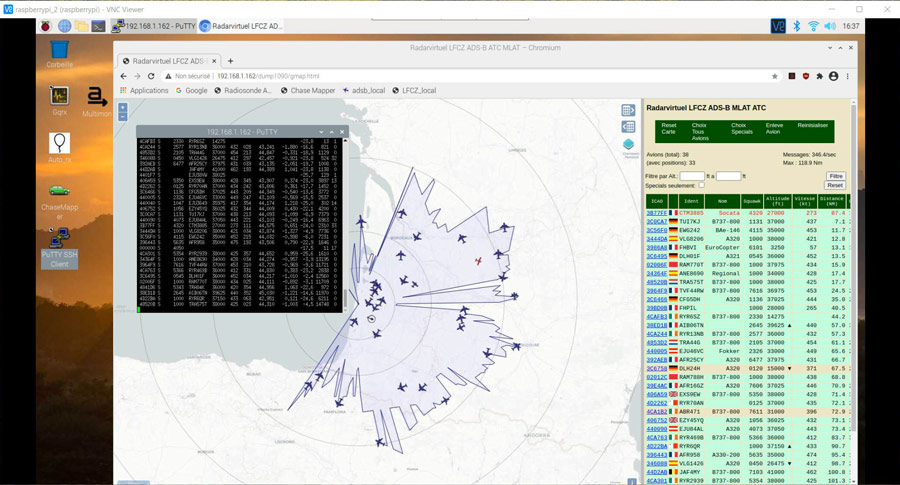Open the Google bookmark

tap(192, 90)
